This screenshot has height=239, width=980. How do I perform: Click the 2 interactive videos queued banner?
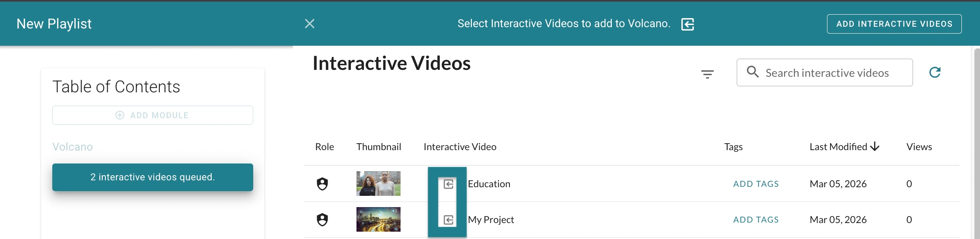(x=153, y=177)
